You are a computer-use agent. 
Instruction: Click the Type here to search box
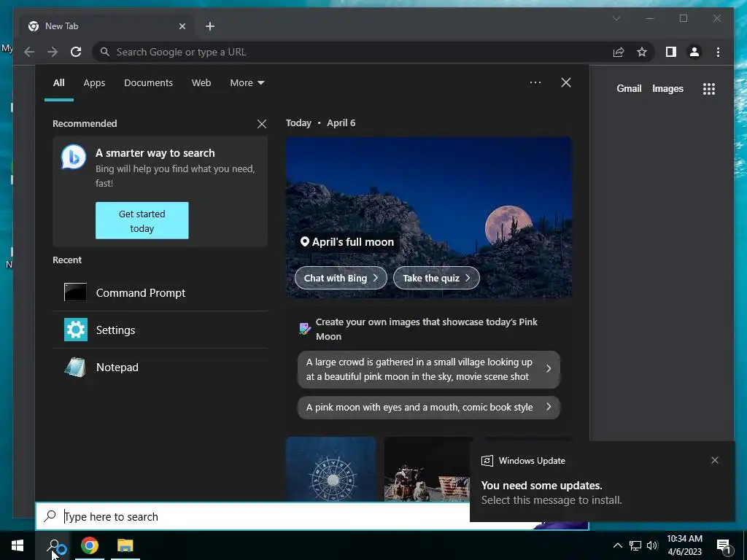pyautogui.click(x=252, y=516)
